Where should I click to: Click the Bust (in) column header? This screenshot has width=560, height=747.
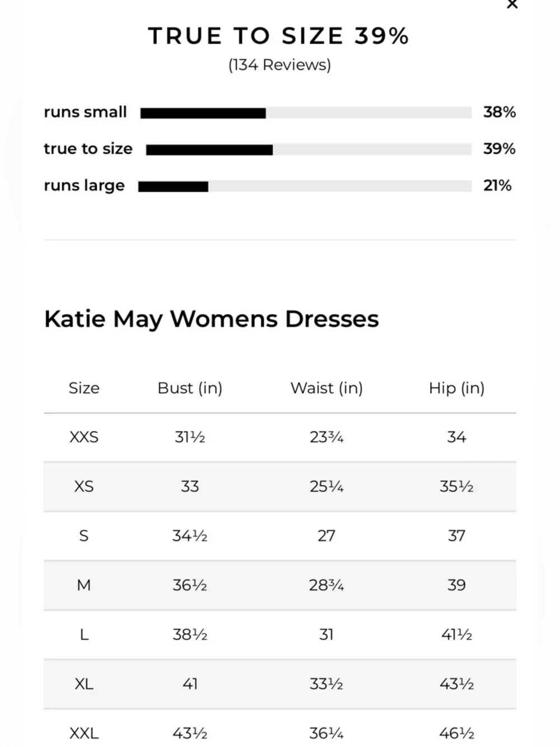click(x=190, y=388)
